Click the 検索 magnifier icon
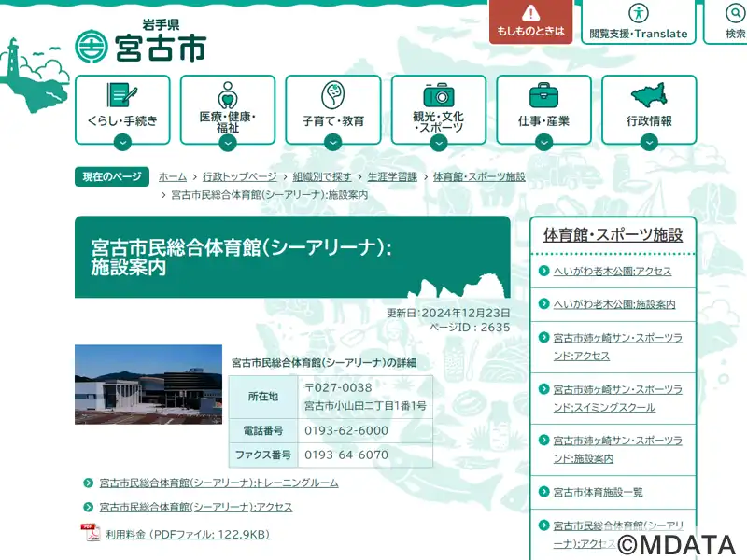 coord(735,13)
